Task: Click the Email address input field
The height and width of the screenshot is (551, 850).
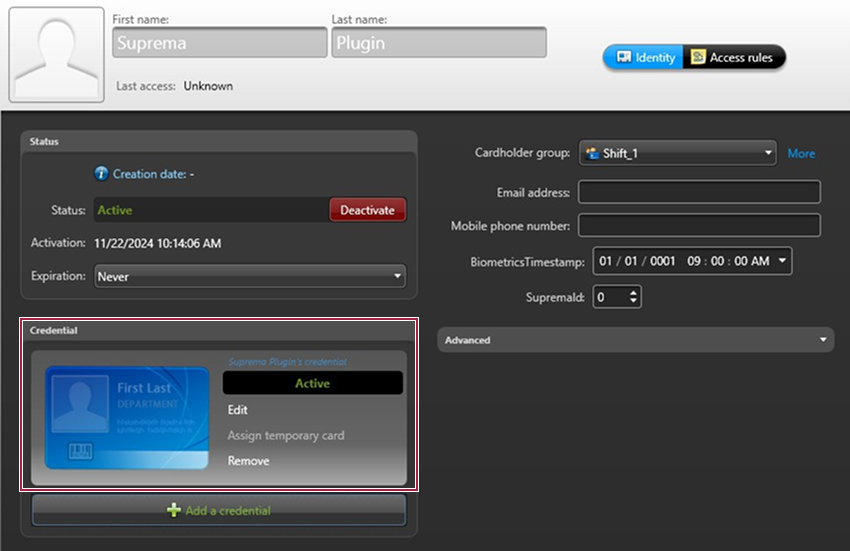Action: 699,192
